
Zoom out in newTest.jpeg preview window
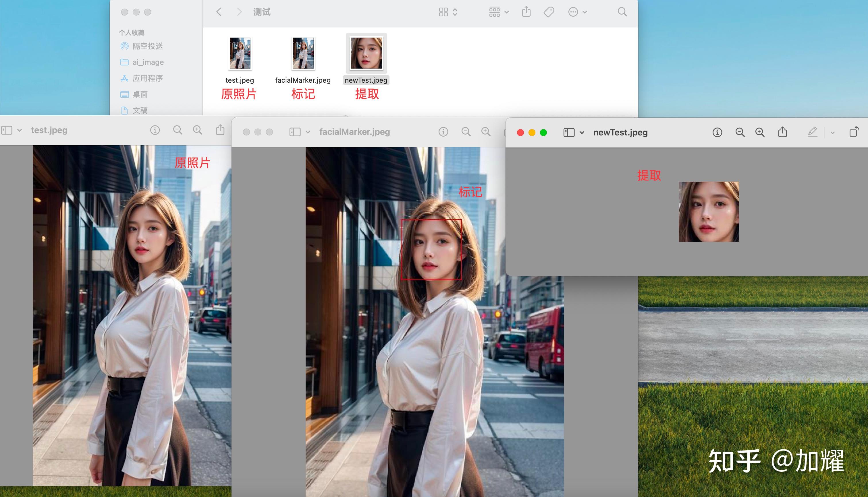coord(740,133)
